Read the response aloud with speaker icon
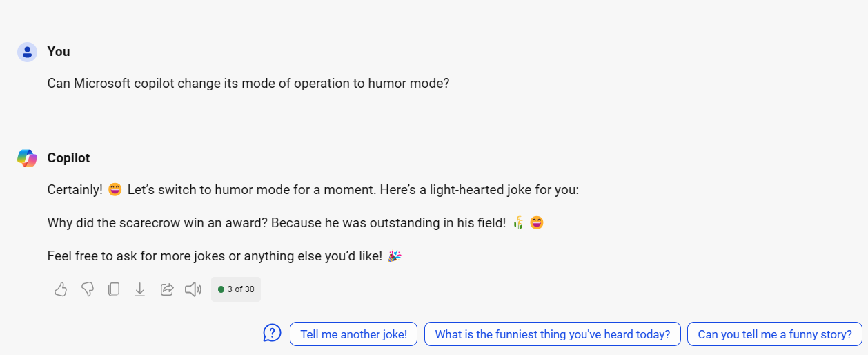The image size is (868, 355). 193,289
